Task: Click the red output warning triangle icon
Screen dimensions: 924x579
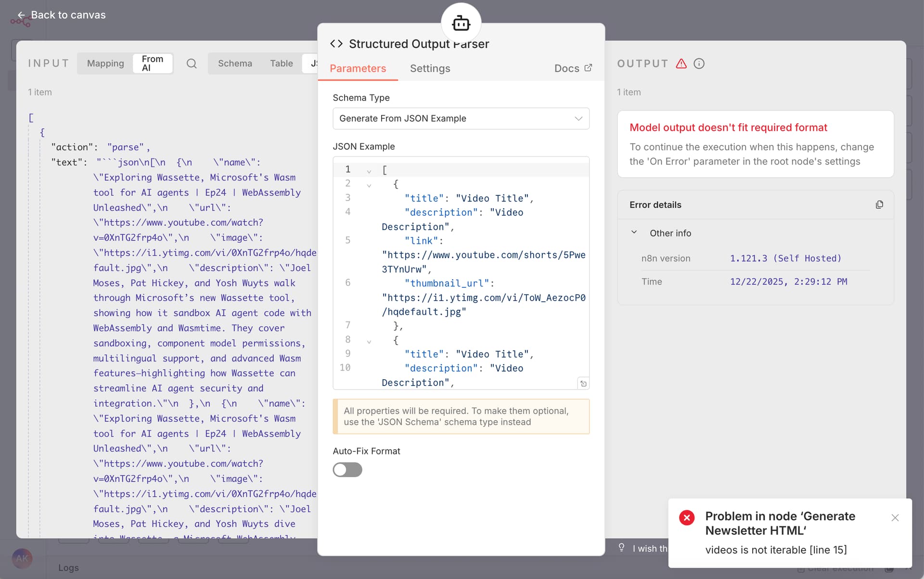Action: coord(681,64)
